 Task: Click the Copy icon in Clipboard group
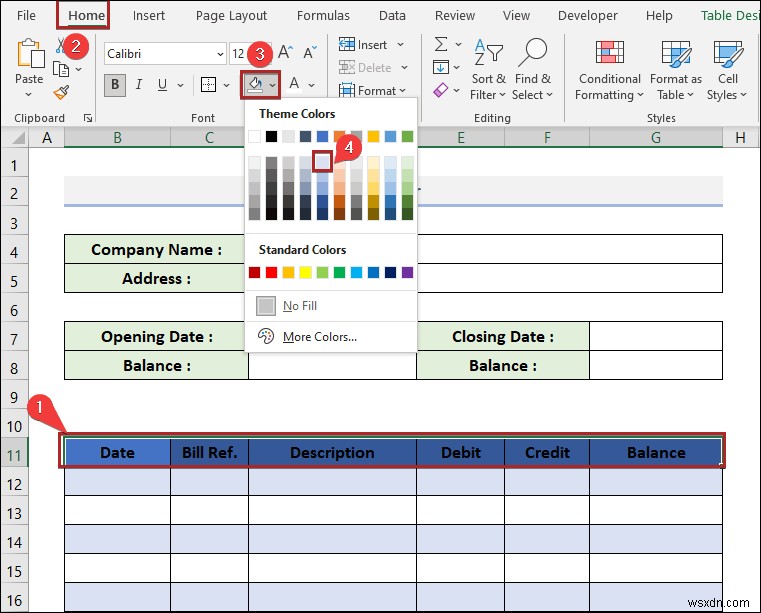61,70
